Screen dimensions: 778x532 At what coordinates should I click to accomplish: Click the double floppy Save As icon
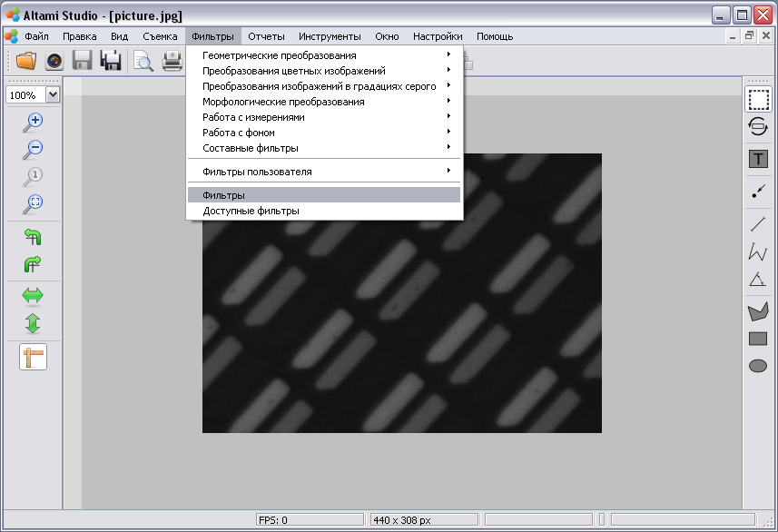[x=111, y=61]
